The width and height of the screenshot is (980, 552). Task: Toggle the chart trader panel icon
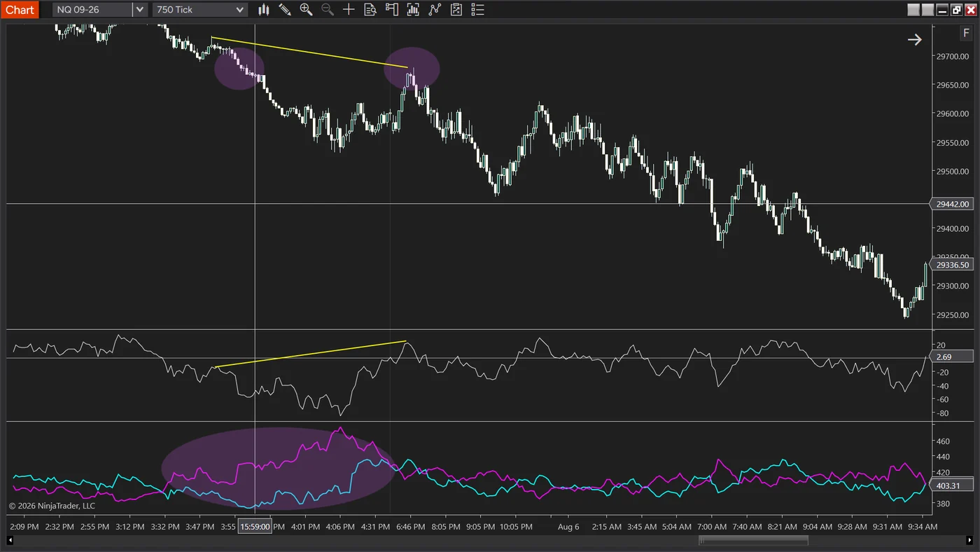coord(392,10)
